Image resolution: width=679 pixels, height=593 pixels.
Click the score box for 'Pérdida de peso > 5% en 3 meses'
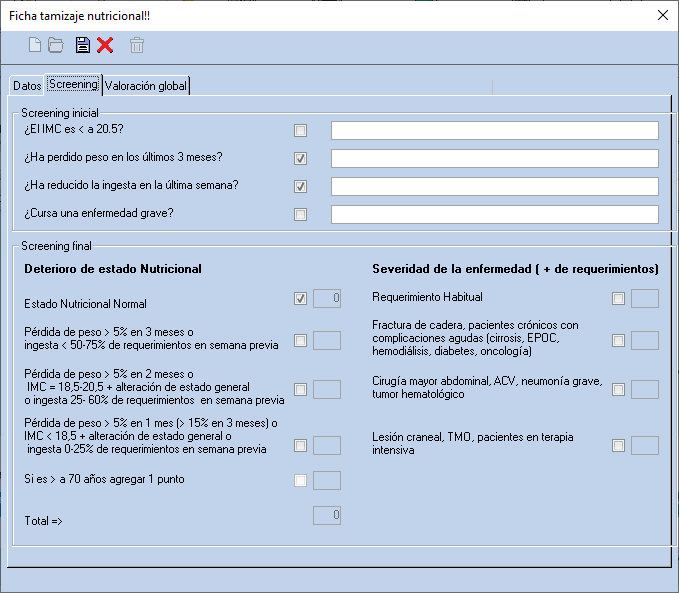[327, 340]
